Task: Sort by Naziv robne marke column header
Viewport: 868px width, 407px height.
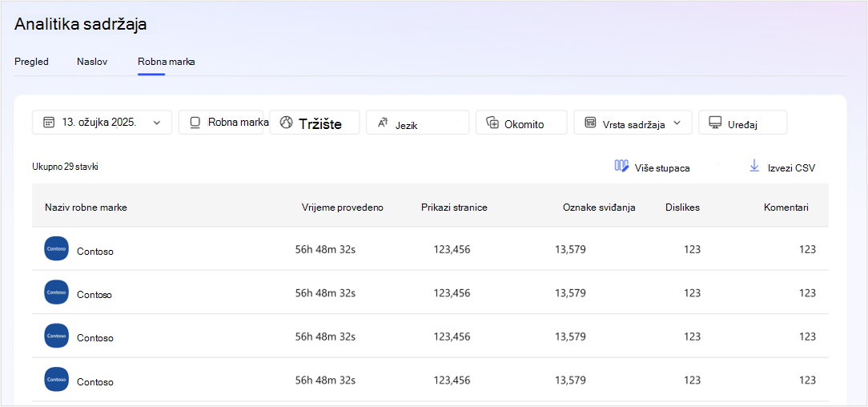Action: click(86, 208)
